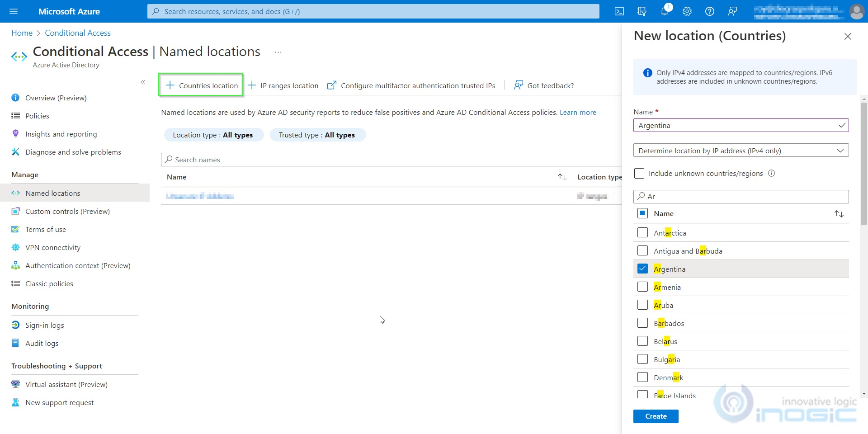Close the New location panel
Viewport: 868px width, 434px height.
pyautogui.click(x=848, y=36)
